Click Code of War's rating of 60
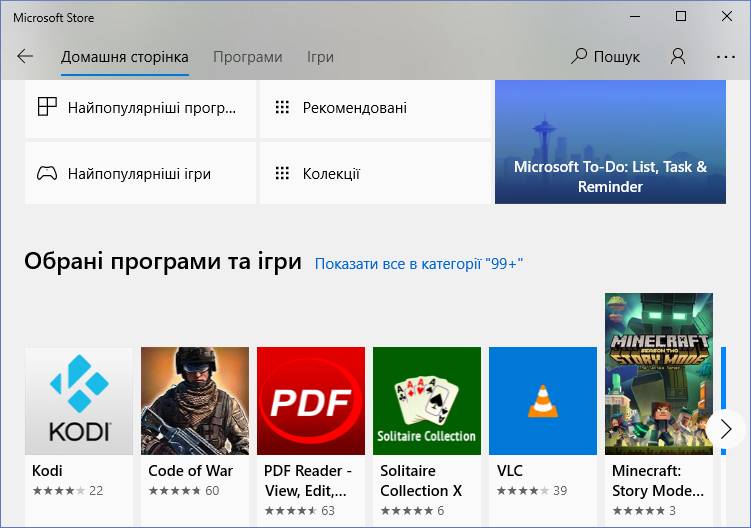Screen dimensions: 751x528 [183, 491]
